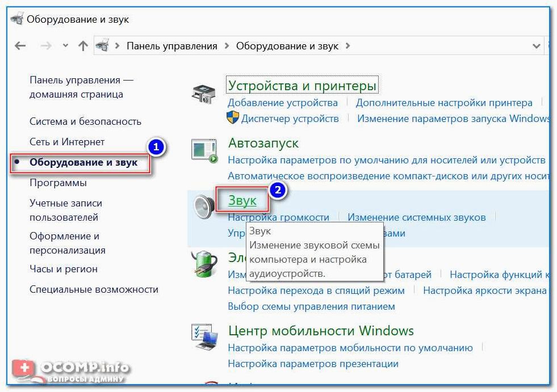
Task: Click Выбор схемы управления питанием link
Action: pos(312,306)
